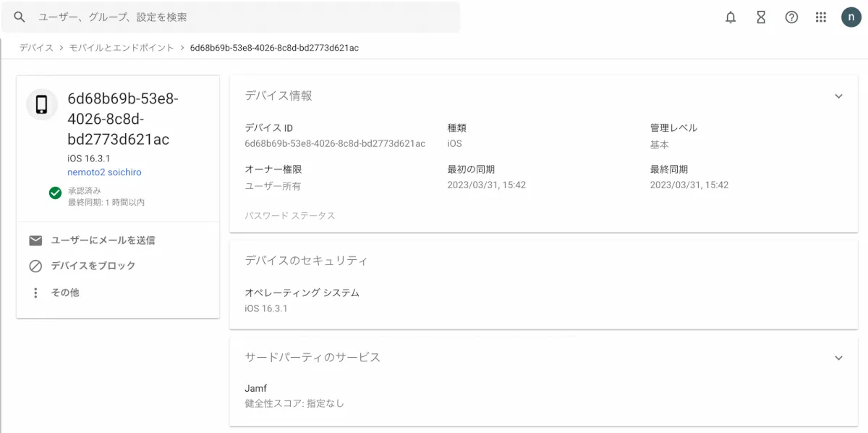Open the デバイスのセキュリティ card header

[x=306, y=261]
